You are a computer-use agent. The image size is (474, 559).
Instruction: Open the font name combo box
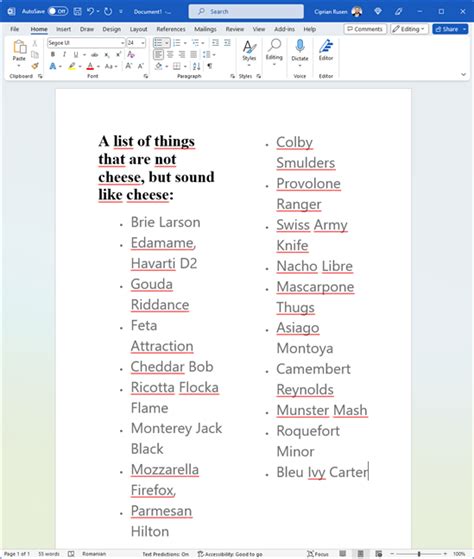pos(86,43)
